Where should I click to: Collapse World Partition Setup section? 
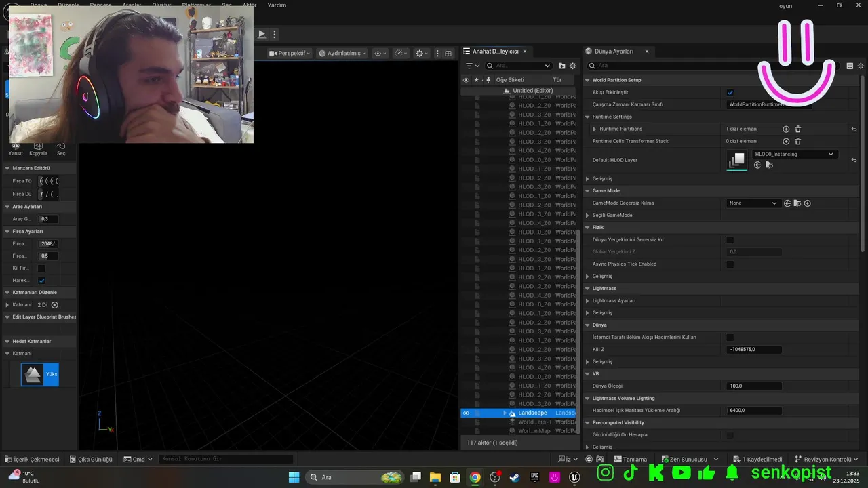coord(588,80)
